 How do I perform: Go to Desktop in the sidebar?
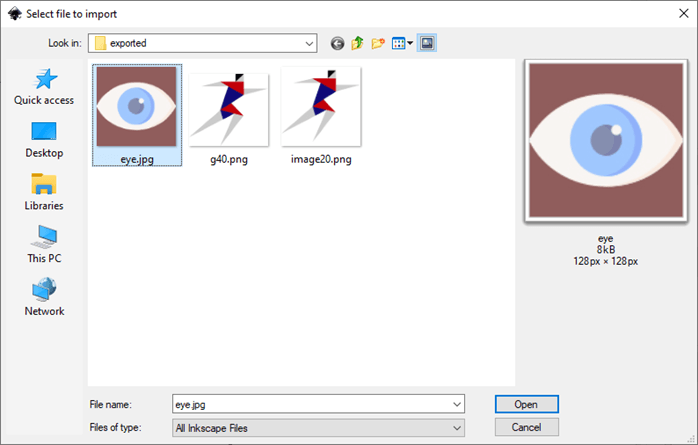pyautogui.click(x=44, y=140)
